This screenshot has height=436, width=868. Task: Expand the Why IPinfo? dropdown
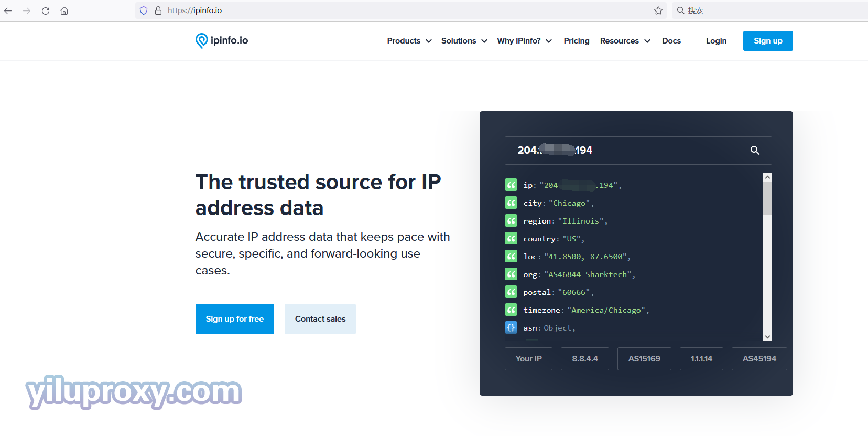coord(525,41)
